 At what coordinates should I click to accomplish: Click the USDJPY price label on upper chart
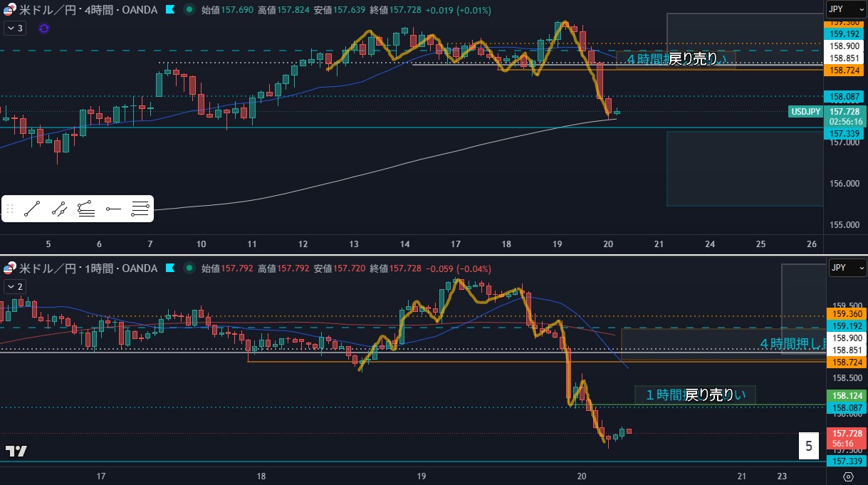805,112
